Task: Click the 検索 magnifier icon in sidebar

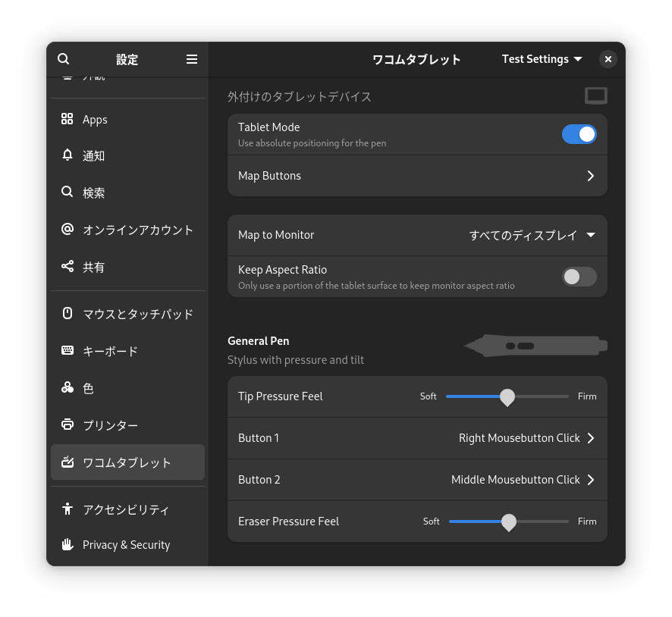Action: (x=68, y=192)
